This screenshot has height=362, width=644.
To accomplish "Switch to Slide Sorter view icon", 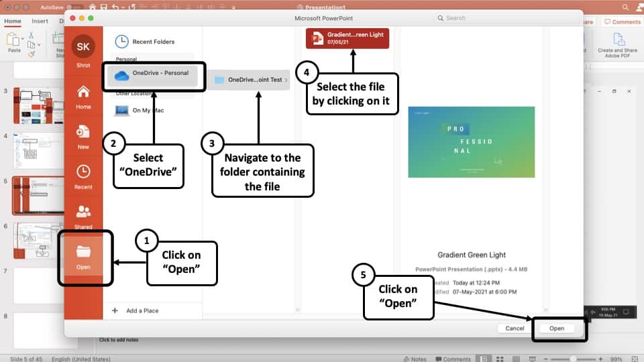I will point(500,359).
